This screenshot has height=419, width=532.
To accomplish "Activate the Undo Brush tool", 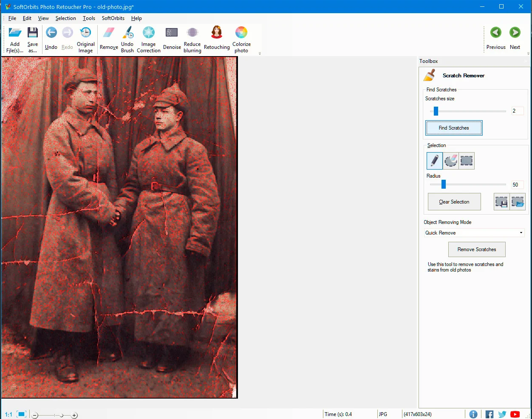I will (127, 37).
